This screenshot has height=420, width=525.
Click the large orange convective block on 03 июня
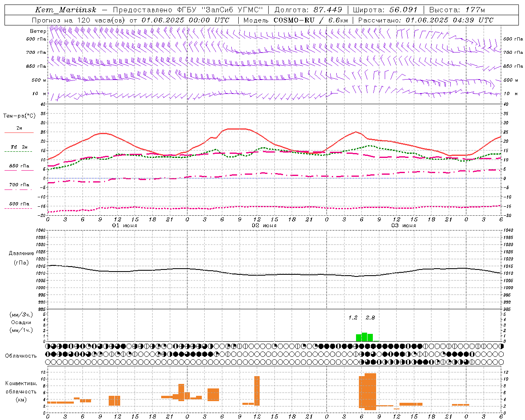(367, 392)
